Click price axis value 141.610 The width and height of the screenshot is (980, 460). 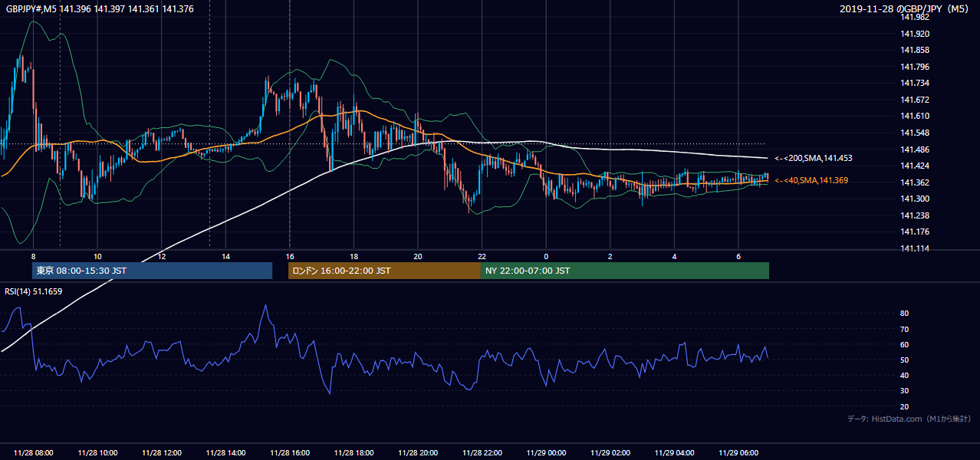(915, 116)
